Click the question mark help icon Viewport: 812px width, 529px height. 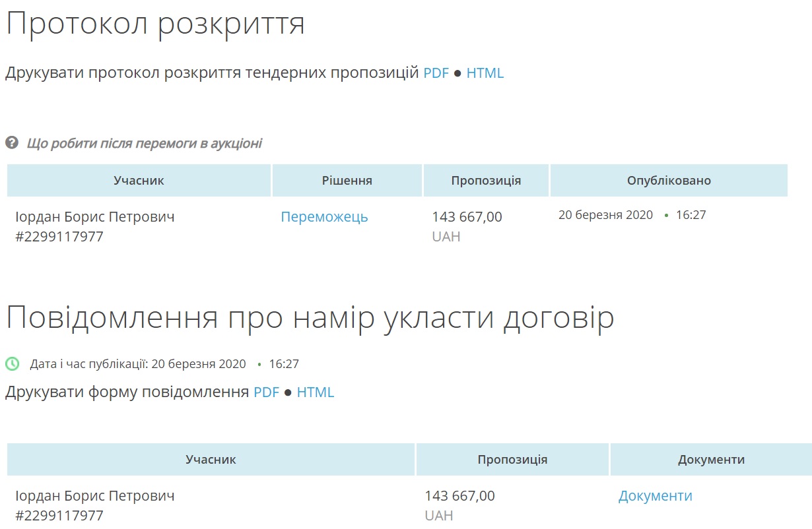click(11, 142)
